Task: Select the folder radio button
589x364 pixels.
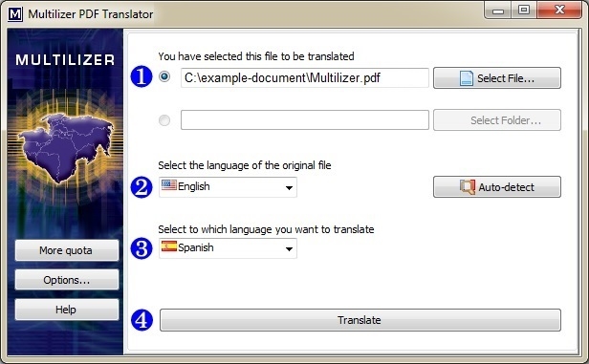Action: [x=164, y=120]
